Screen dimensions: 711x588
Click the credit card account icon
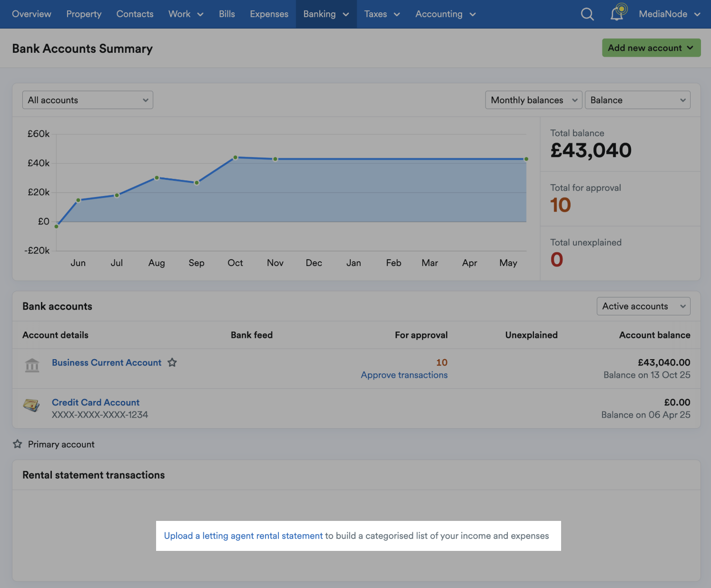point(32,405)
